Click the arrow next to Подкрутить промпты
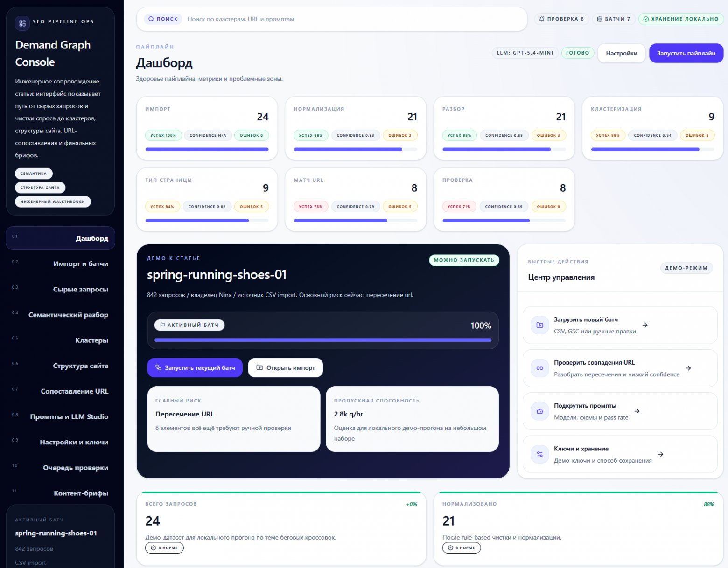This screenshot has height=568, width=728. (637, 411)
